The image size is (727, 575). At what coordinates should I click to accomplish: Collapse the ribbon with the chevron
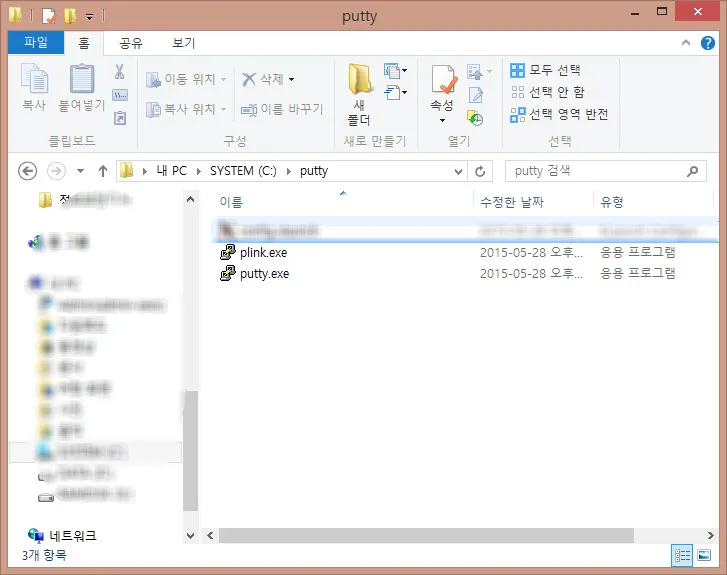(x=686, y=43)
